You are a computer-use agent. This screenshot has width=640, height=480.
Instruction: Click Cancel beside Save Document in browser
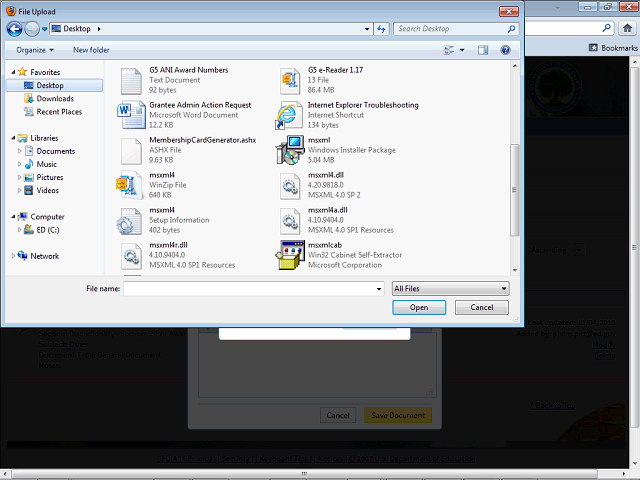[338, 415]
